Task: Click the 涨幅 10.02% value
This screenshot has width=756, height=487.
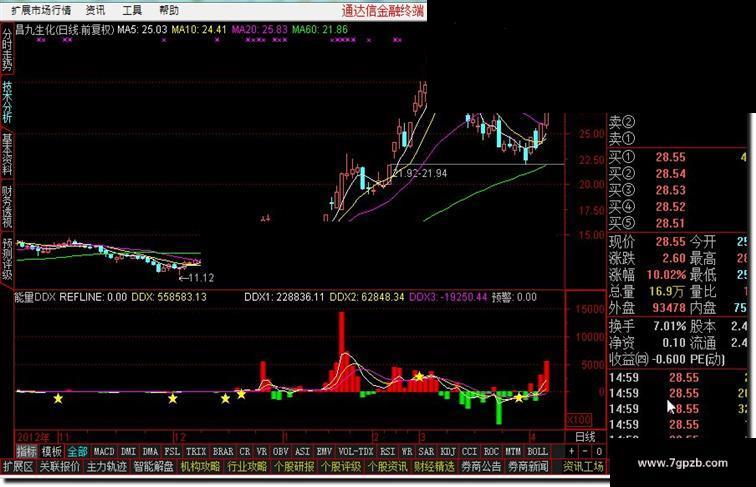Action: click(x=666, y=275)
